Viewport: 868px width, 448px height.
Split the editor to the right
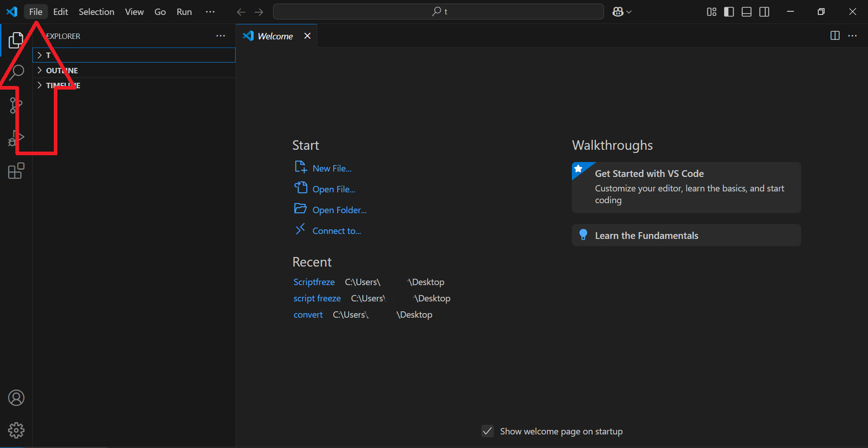835,36
